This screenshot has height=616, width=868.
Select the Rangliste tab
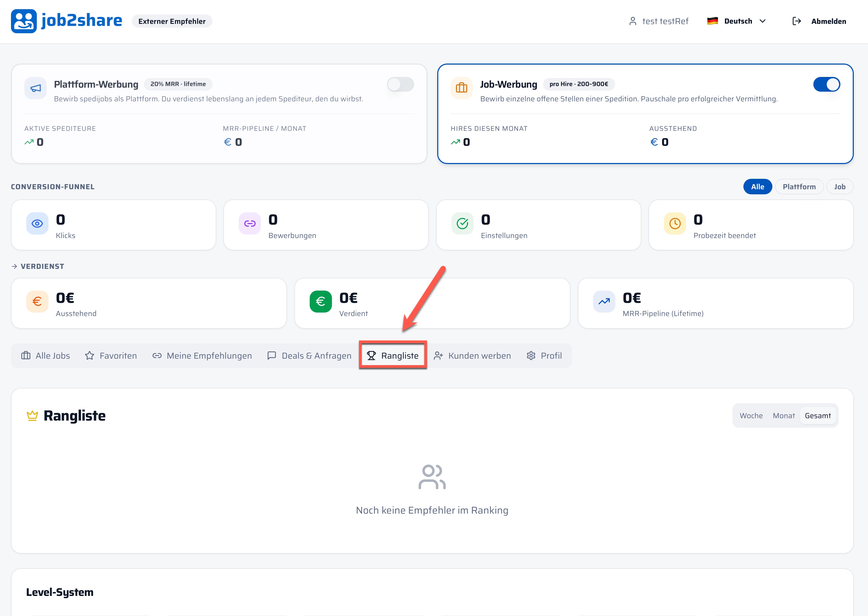click(393, 356)
